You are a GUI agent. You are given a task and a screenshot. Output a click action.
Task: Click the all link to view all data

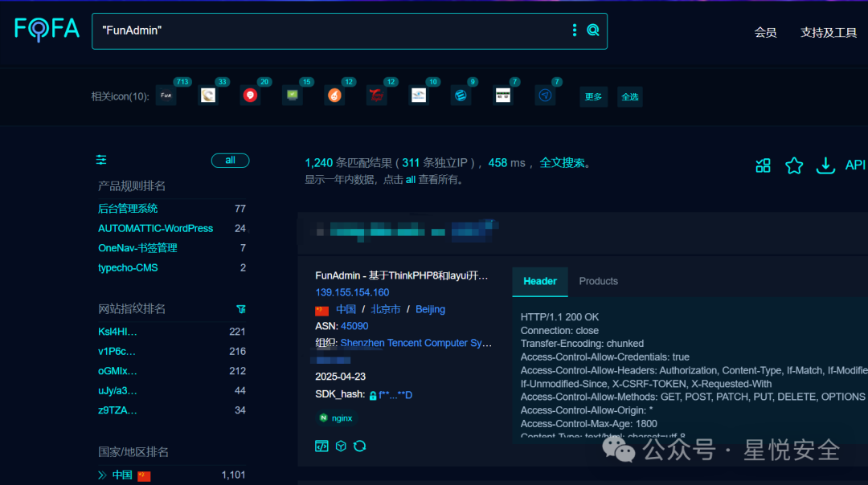pos(410,180)
